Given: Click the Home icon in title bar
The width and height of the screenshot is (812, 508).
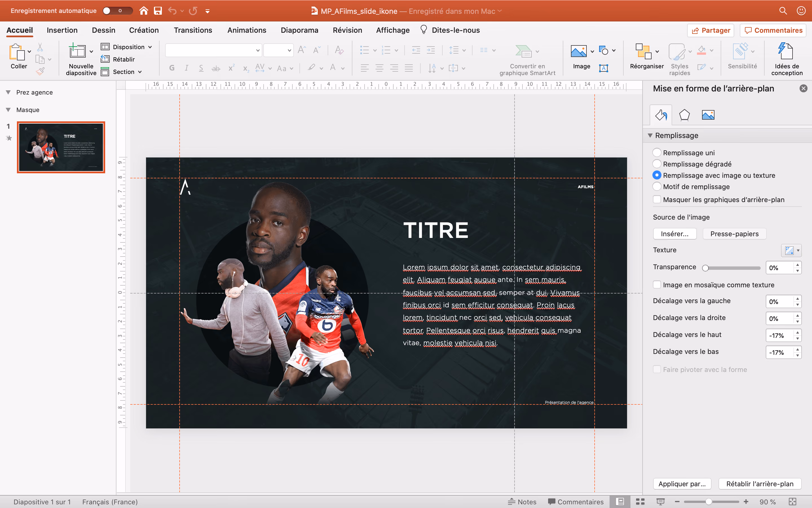Looking at the screenshot, I should [144, 11].
